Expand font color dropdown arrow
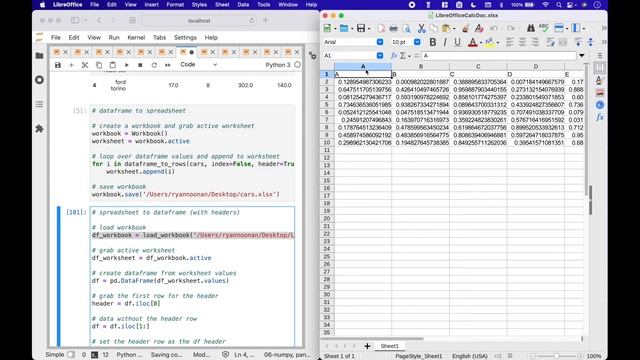This screenshot has height=360, width=640. [481, 42]
